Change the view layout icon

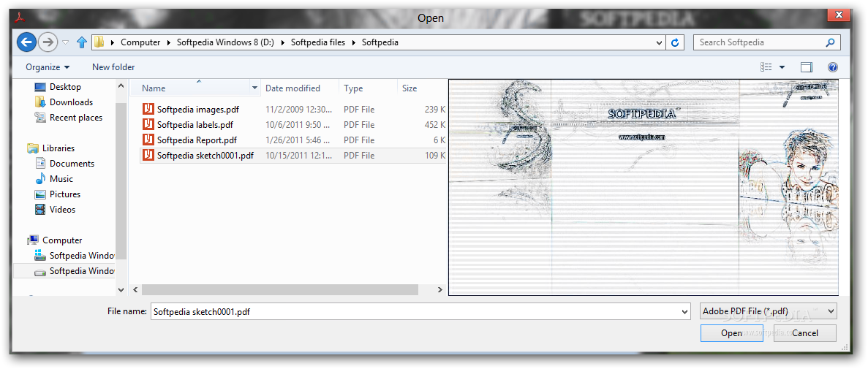(766, 67)
